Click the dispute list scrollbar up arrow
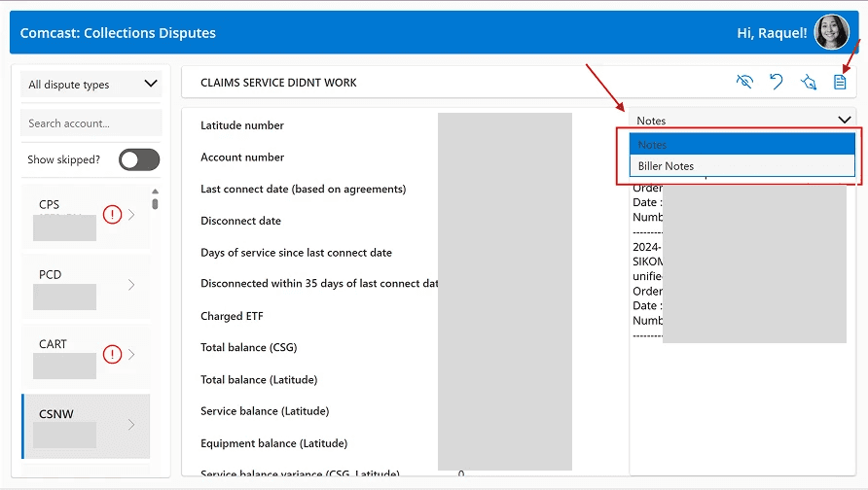This screenshot has height=490, width=868. point(155,191)
